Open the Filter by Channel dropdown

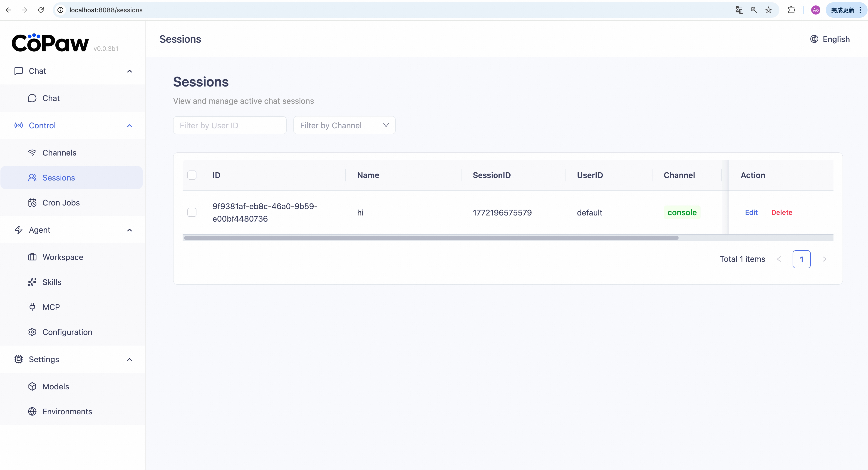click(344, 125)
